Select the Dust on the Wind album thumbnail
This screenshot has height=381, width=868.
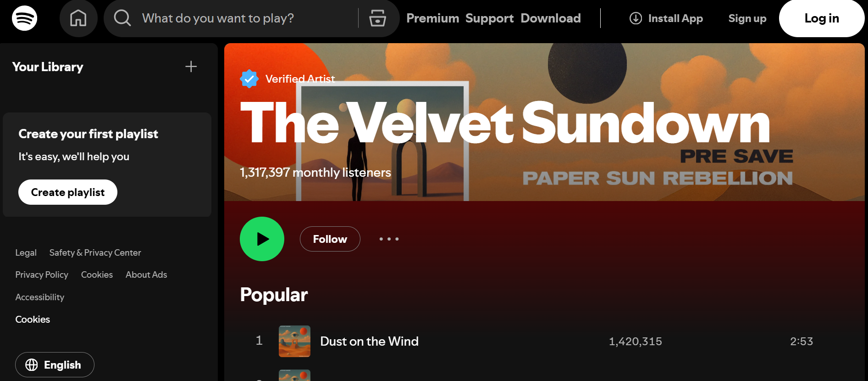tap(294, 341)
